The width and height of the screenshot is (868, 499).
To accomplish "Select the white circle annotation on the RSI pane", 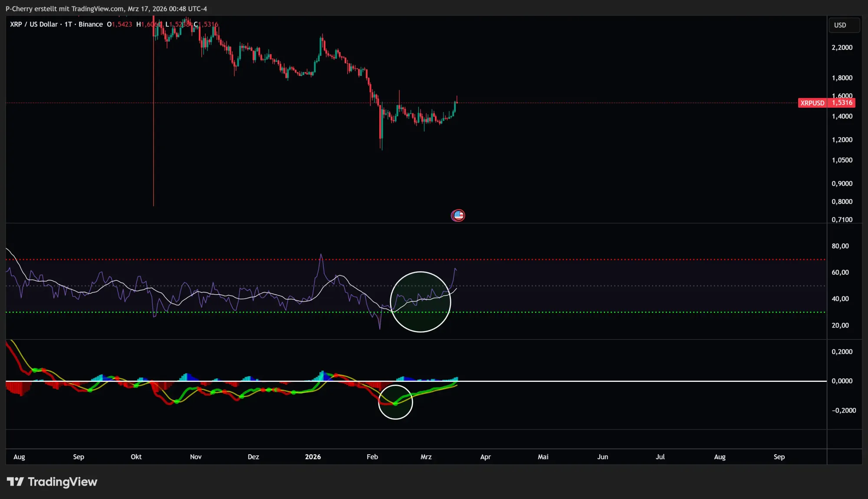I will 420,301.
